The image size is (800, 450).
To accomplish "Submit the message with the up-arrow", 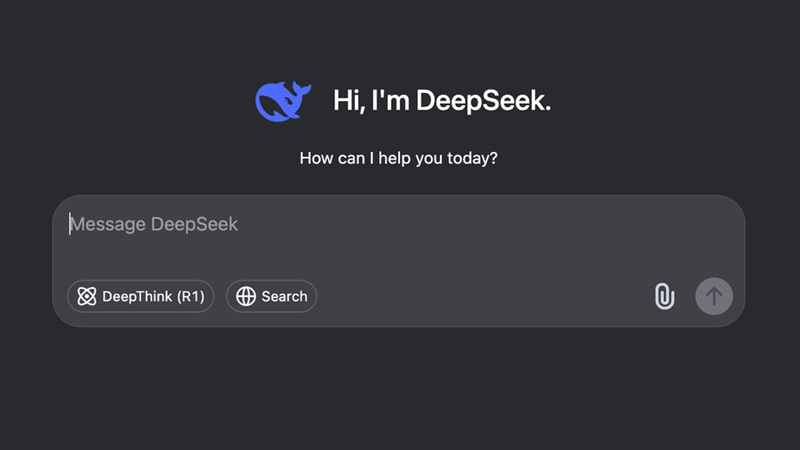I will (714, 296).
